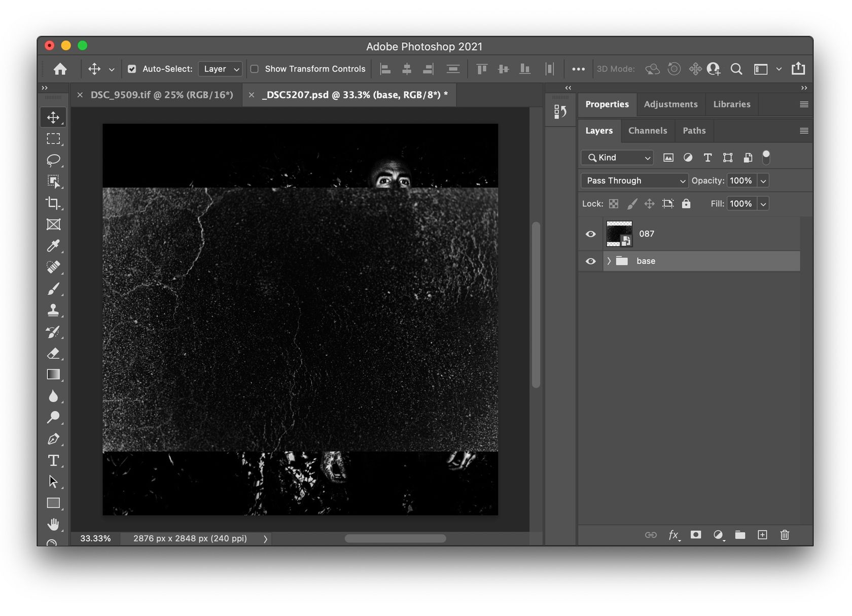The width and height of the screenshot is (852, 616).
Task: Switch to the Channels tab
Action: [648, 131]
